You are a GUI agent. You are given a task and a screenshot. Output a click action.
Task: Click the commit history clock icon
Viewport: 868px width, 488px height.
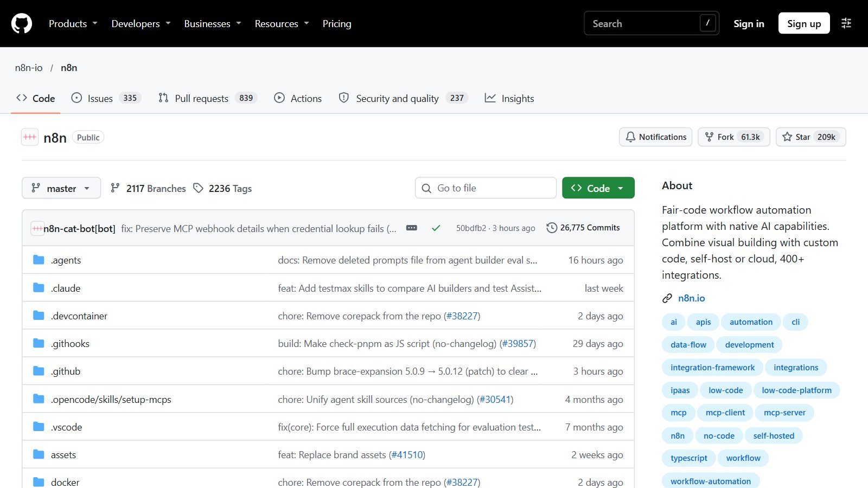click(x=552, y=228)
